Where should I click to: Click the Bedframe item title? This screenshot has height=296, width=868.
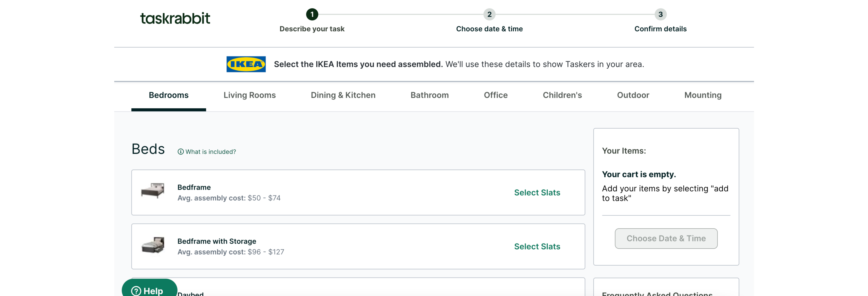click(x=194, y=187)
